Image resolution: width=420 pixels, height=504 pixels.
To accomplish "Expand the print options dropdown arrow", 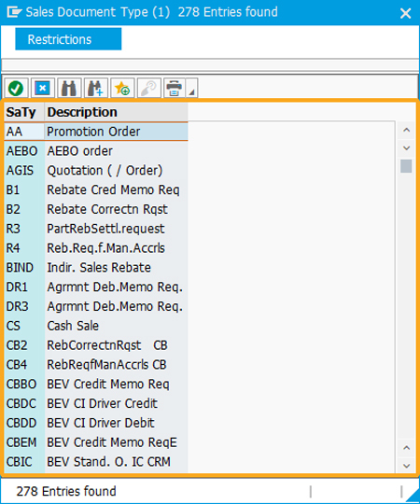I will (x=192, y=88).
